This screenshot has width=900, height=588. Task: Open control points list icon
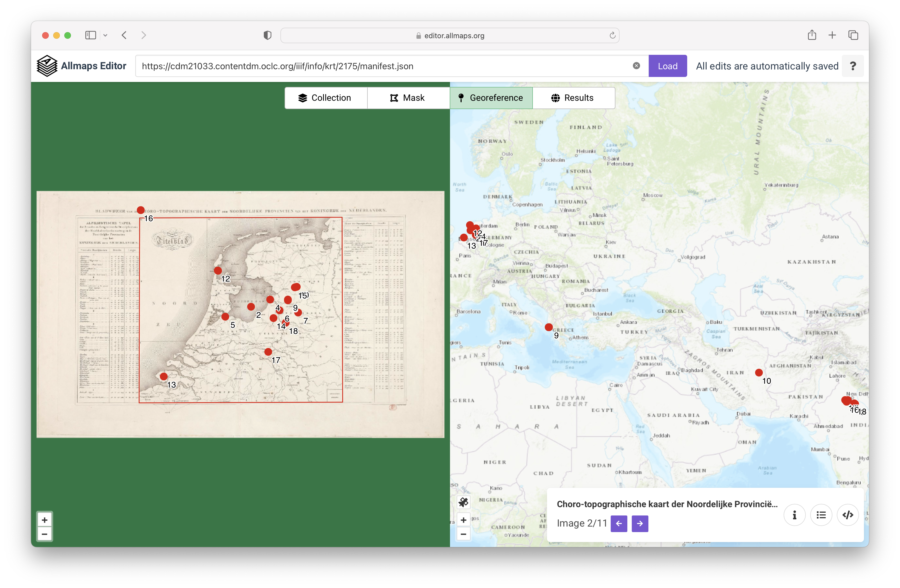click(821, 515)
